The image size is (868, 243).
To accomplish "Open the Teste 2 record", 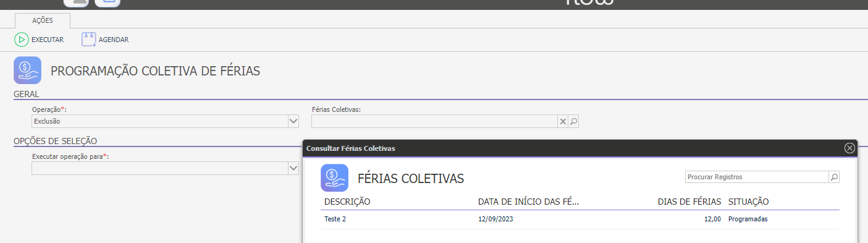I will [335, 219].
